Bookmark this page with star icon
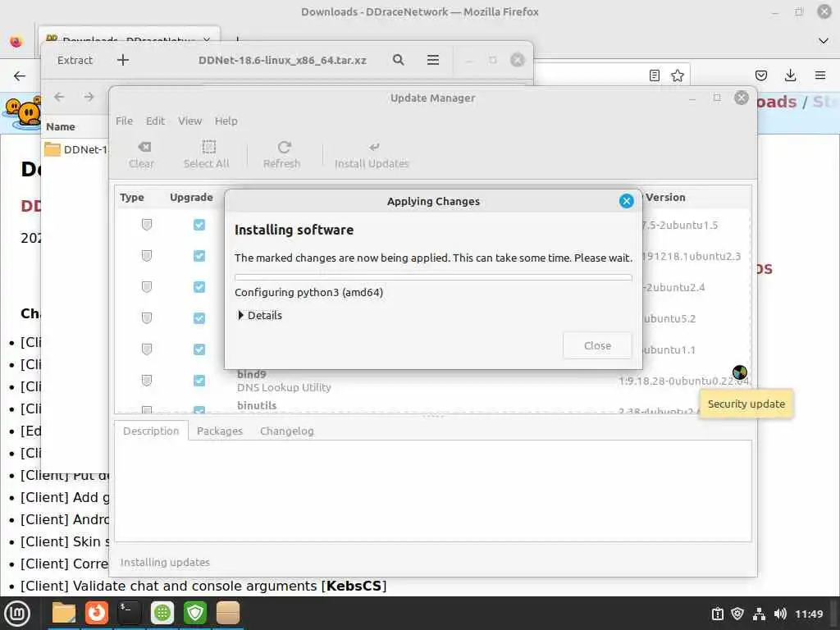The height and width of the screenshot is (630, 840). [677, 75]
